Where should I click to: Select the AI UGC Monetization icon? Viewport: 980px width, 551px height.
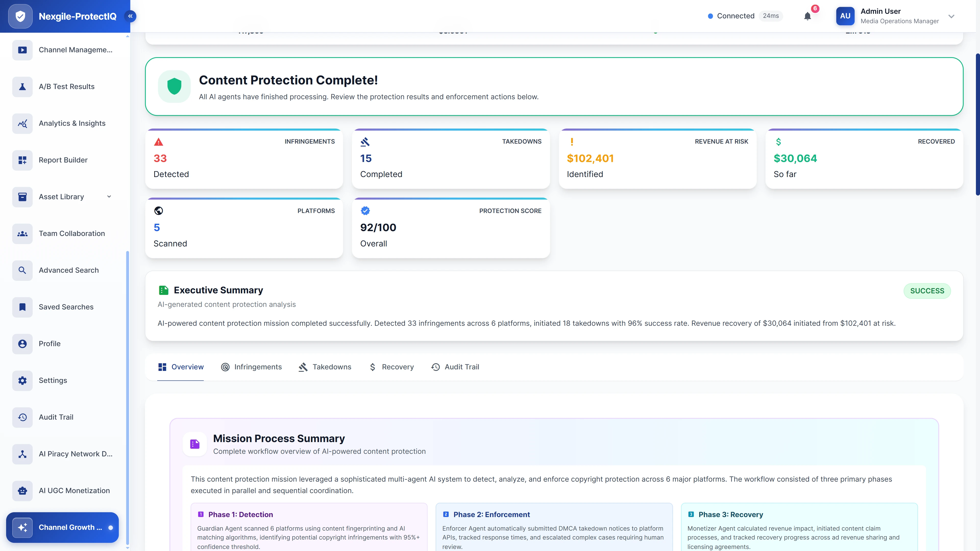(22, 491)
